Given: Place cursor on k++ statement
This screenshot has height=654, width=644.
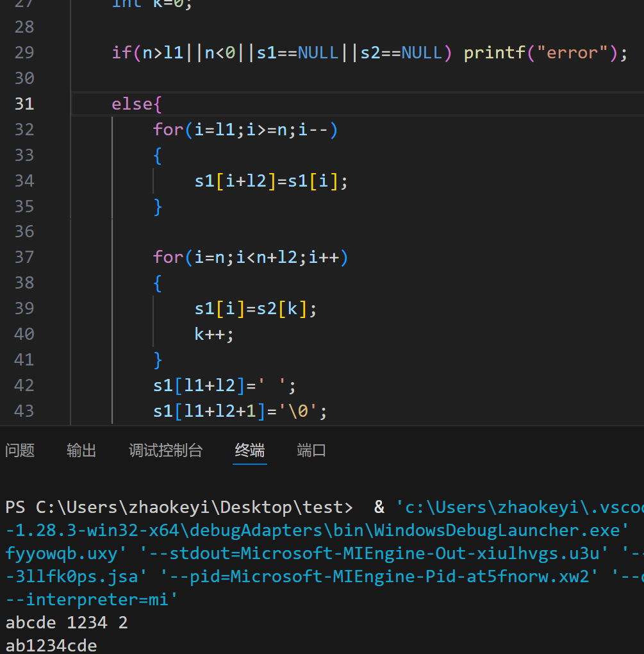Looking at the screenshot, I should click(x=214, y=334).
